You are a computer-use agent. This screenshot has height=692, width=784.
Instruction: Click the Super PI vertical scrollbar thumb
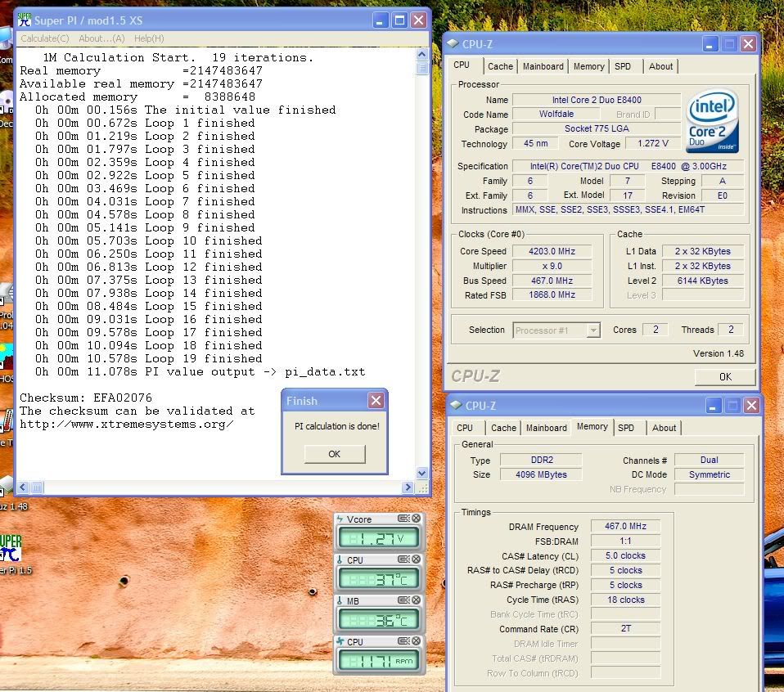(x=421, y=68)
